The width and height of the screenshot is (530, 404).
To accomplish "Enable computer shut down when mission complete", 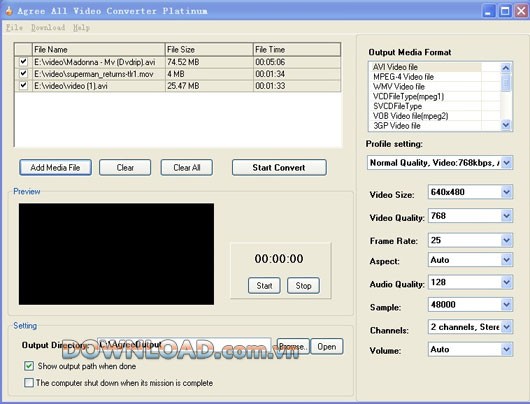I will [x=29, y=383].
